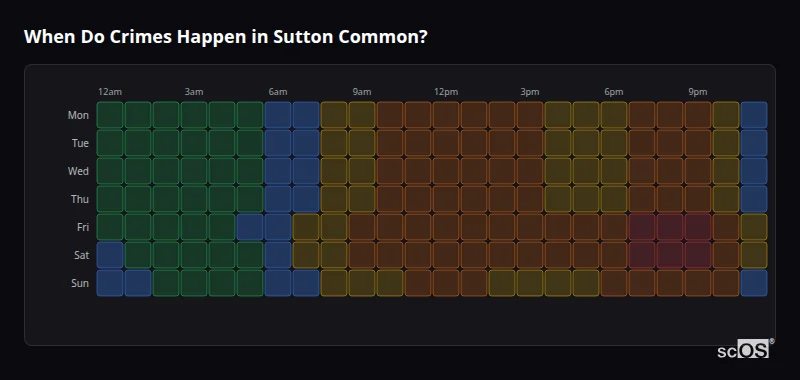Select the Tuesday 6pm yellow cell
800x380 pixels.
point(614,143)
